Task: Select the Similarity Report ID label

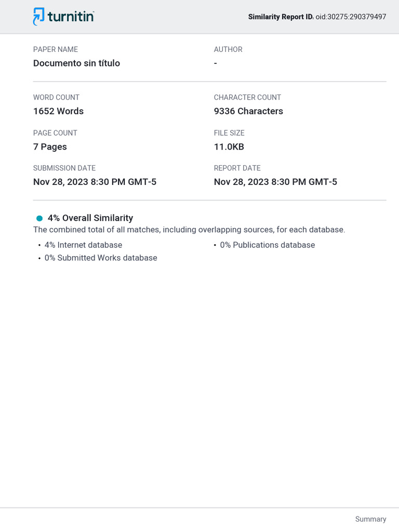Action: coord(281,17)
